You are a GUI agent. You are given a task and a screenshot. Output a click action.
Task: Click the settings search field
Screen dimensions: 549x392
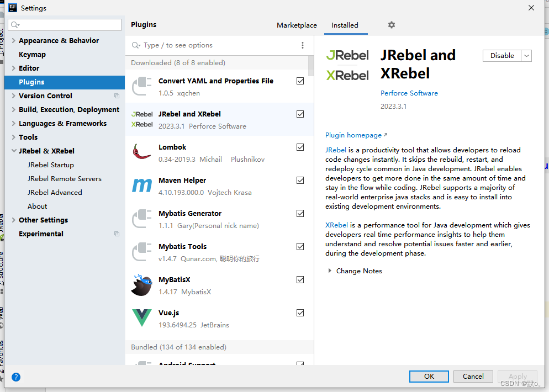coord(65,24)
